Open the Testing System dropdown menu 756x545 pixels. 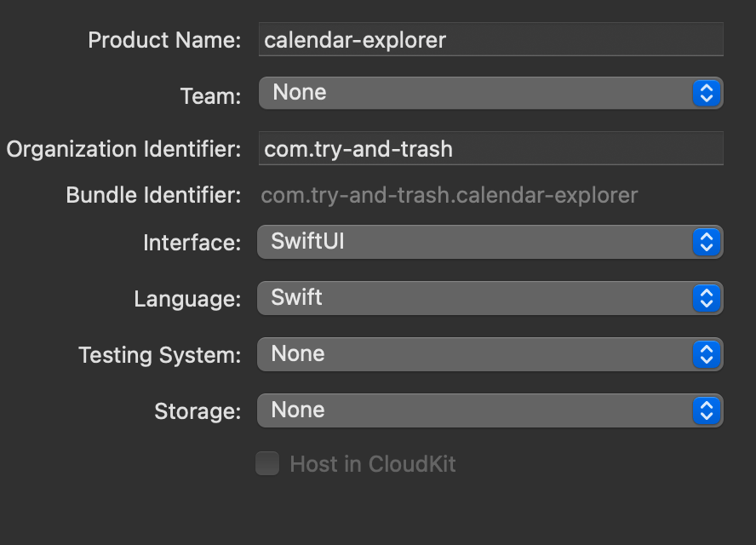click(x=490, y=354)
